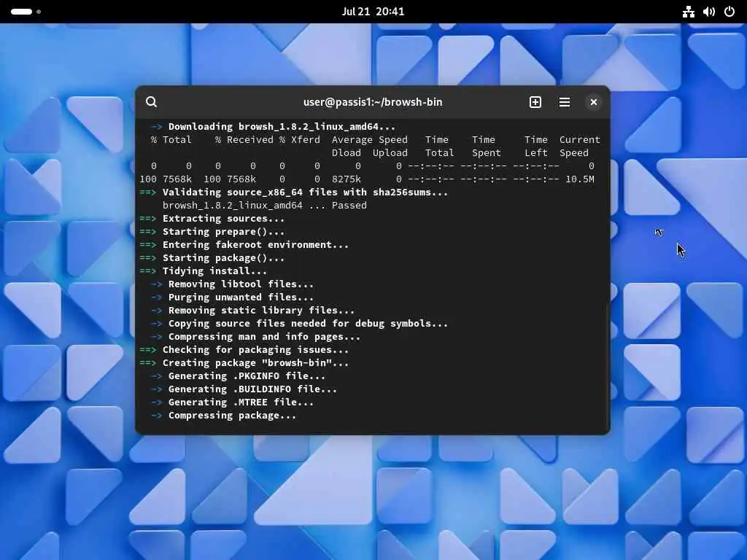Click the 8275k average download value

click(347, 179)
